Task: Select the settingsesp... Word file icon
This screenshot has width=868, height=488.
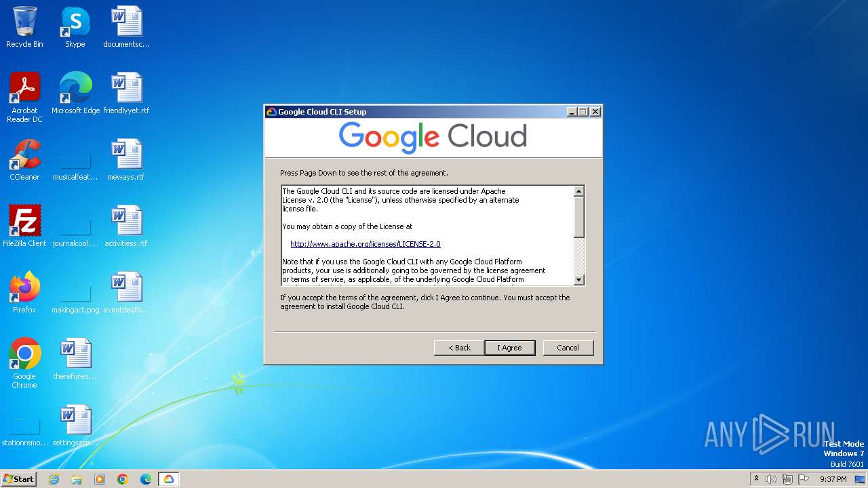Action: click(75, 426)
